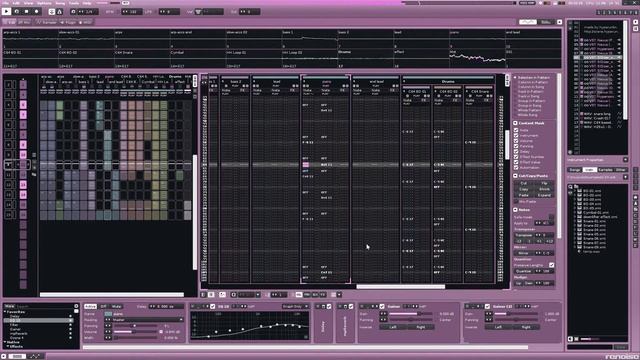Image resolution: width=640 pixels, height=360 pixels.
Task: Open the Edit menu
Action: point(16,3)
